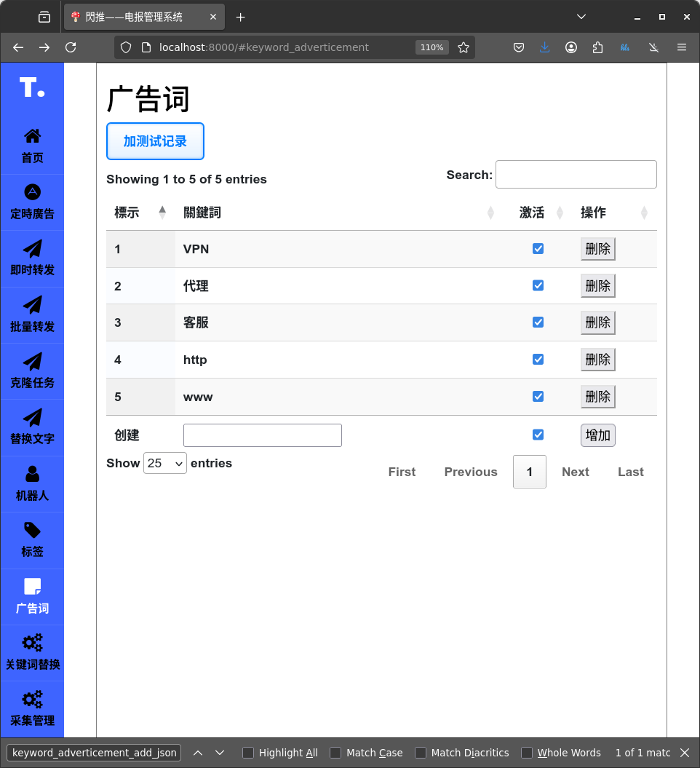Click the Search input field
Viewport: 700px width, 768px height.
576,175
